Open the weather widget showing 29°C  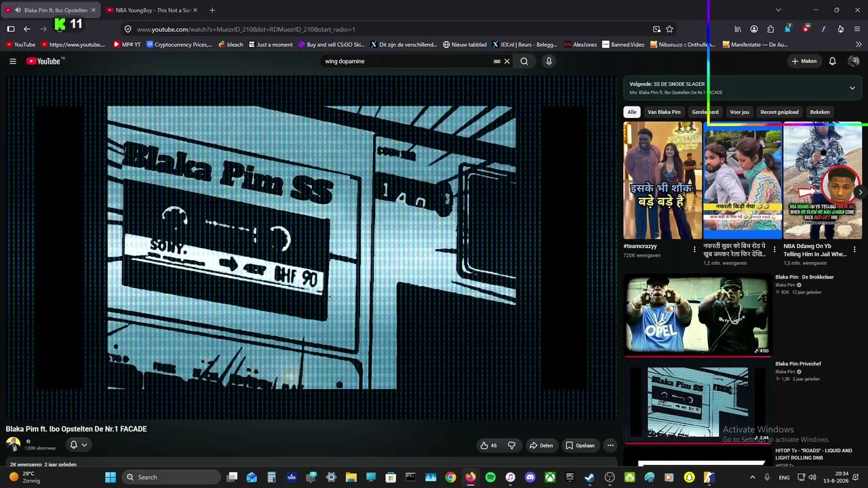click(24, 477)
